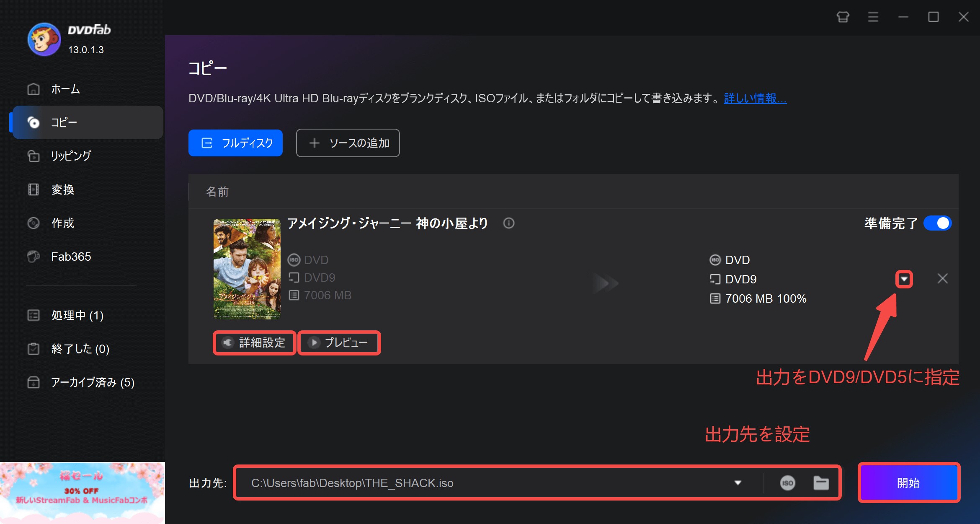Expand the DVD9 output size dropdown

[x=904, y=279]
